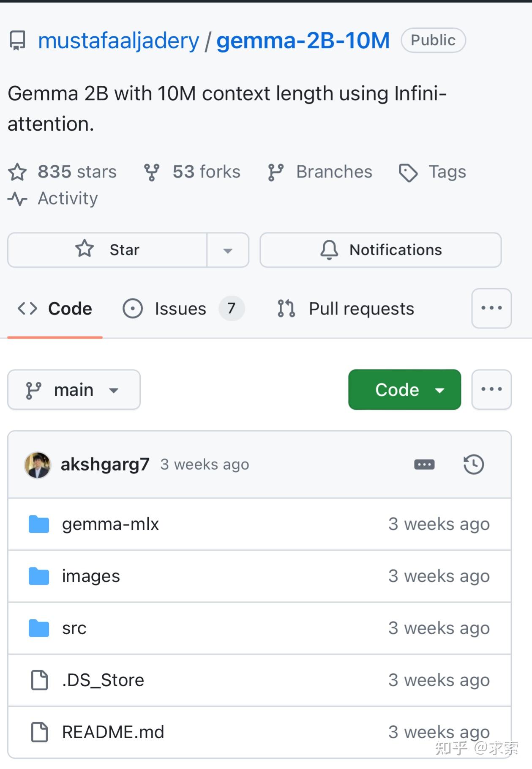Switch branch using the main dropdown
This screenshot has width=532, height=769.
[x=74, y=390]
